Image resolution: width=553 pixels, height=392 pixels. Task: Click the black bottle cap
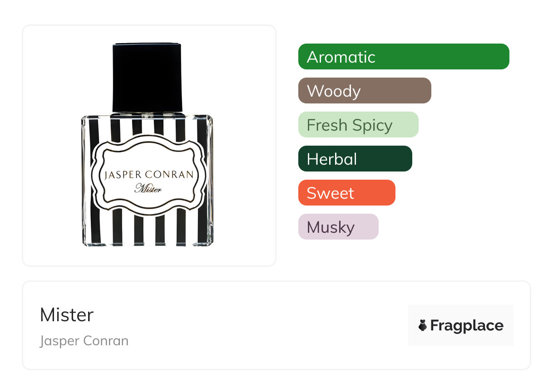tap(147, 78)
